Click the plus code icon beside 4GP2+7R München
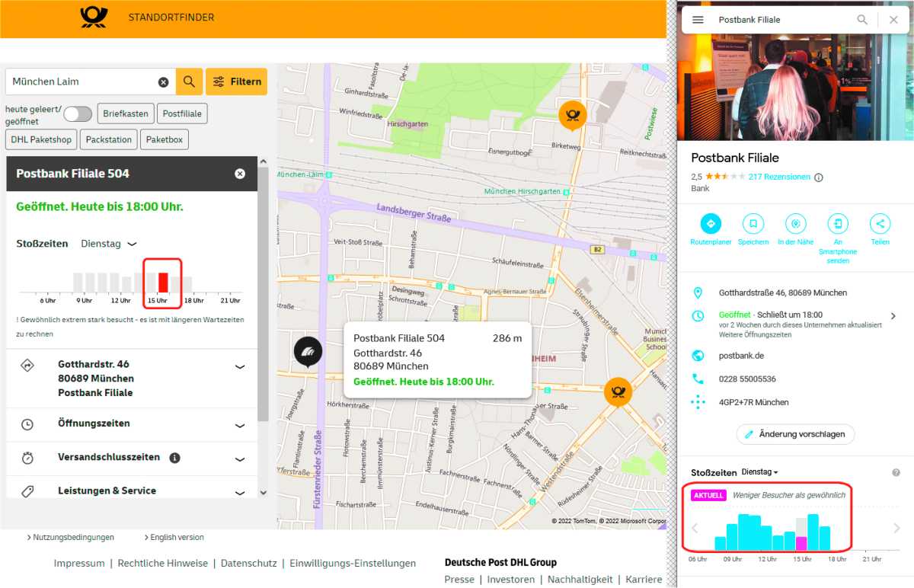Image resolution: width=914 pixels, height=588 pixels. pyautogui.click(x=698, y=402)
